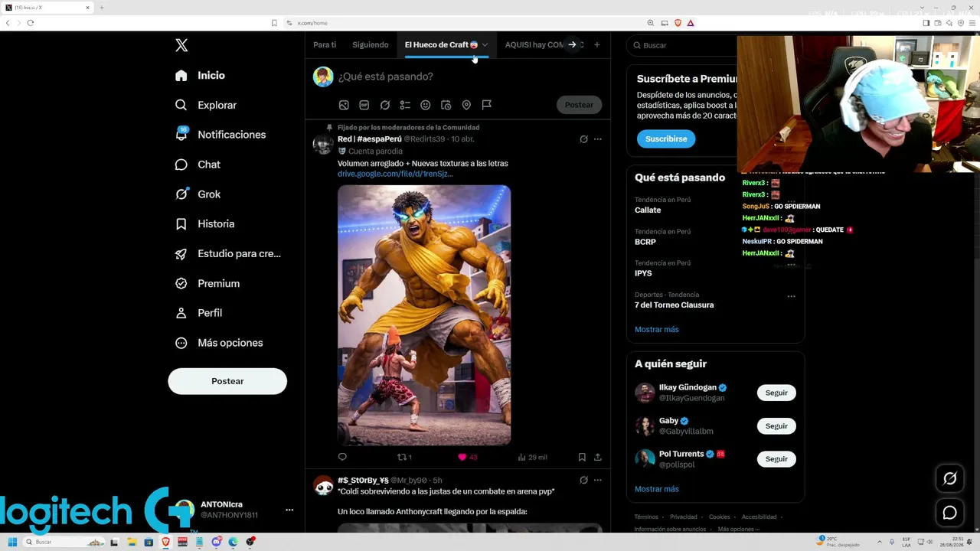Open the IPYS trend
This screenshot has height=551, width=980.
coord(643,273)
